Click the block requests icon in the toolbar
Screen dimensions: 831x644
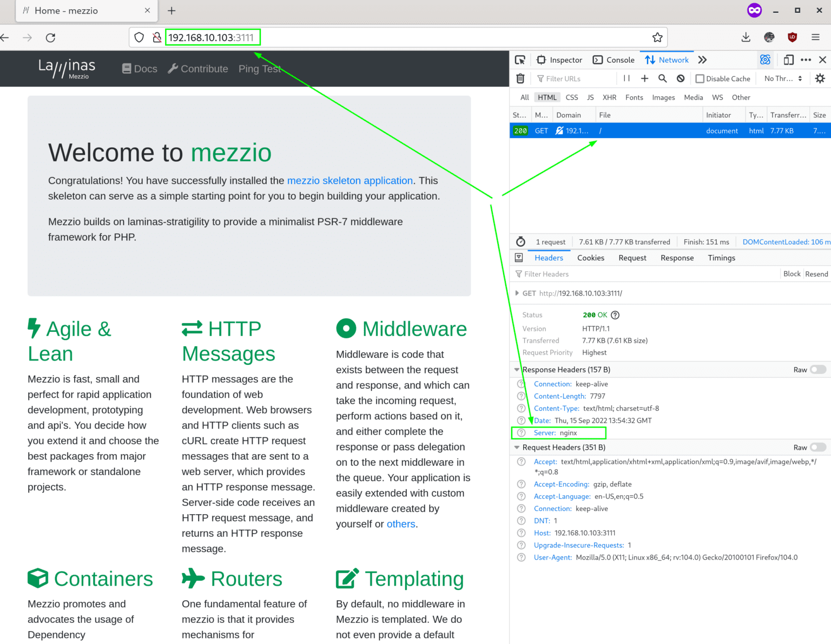click(x=680, y=78)
